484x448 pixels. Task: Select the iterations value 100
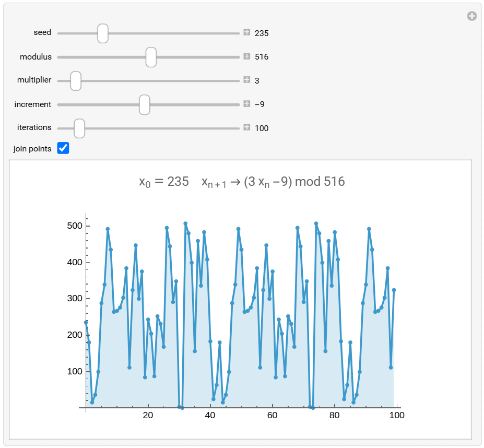coord(261,128)
